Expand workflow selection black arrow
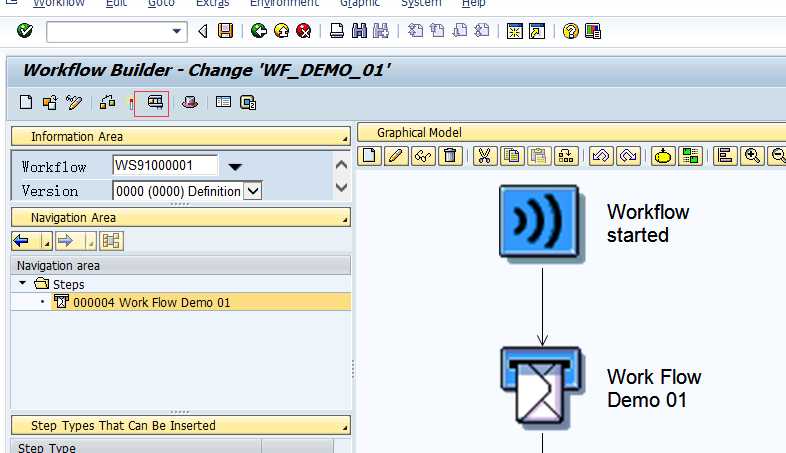The width and height of the screenshot is (786, 453). pos(235,167)
